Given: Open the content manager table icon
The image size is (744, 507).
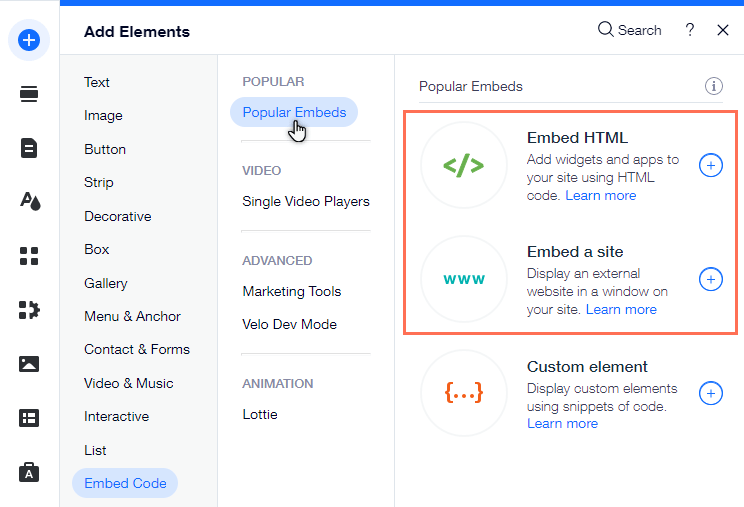Looking at the screenshot, I should pyautogui.click(x=29, y=418).
